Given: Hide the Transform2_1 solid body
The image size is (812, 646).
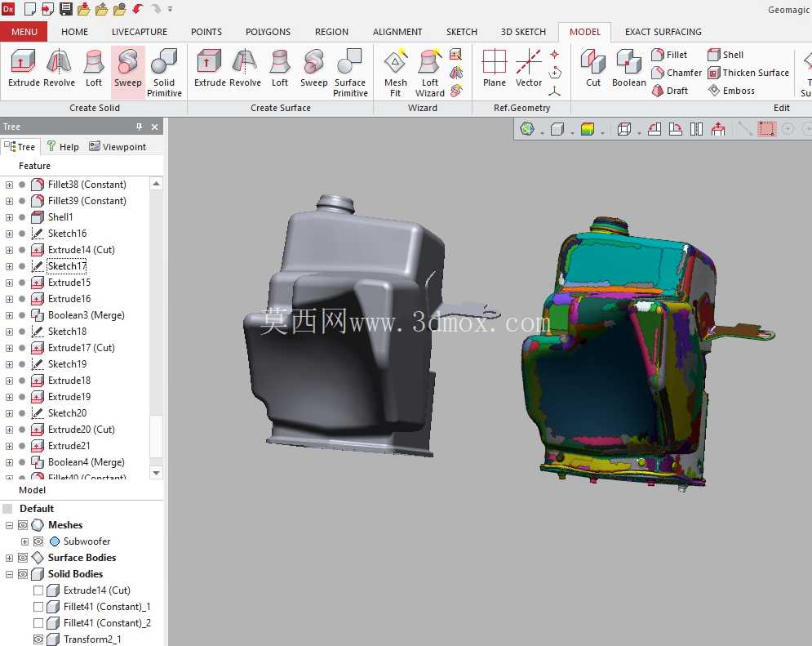Looking at the screenshot, I should [x=38, y=639].
